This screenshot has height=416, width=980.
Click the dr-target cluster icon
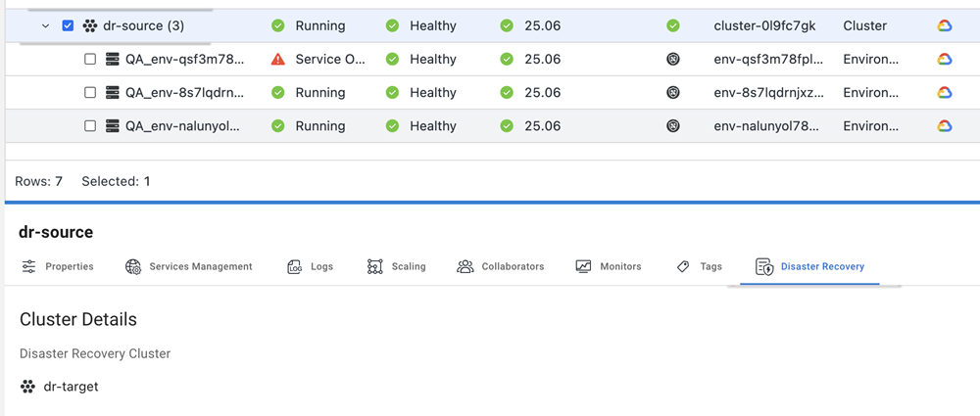[x=27, y=387]
